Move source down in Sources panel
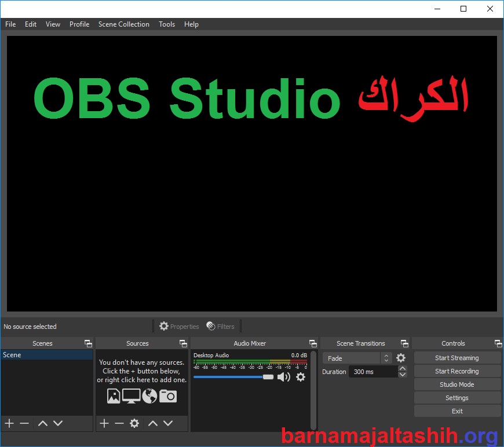504x447 pixels. click(168, 423)
